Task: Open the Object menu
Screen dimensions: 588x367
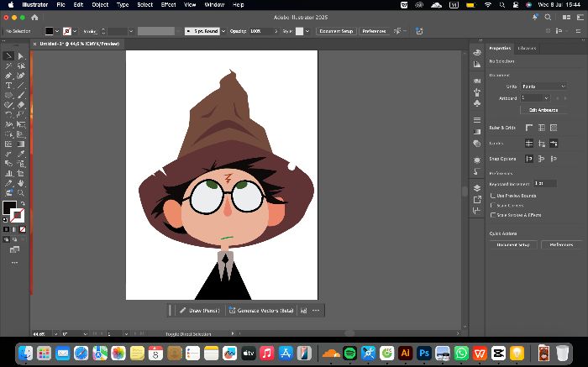Action: tap(100, 5)
